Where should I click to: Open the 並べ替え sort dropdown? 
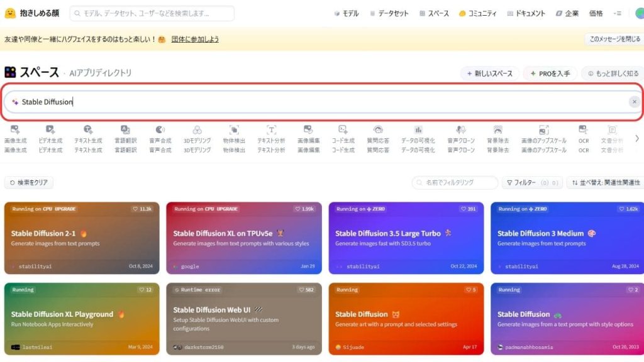tap(606, 183)
